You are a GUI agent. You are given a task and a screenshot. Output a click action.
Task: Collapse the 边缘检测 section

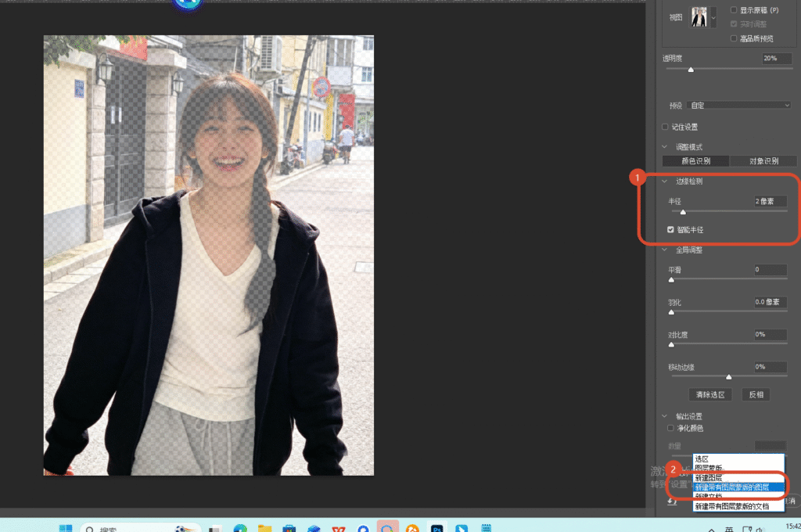(665, 182)
